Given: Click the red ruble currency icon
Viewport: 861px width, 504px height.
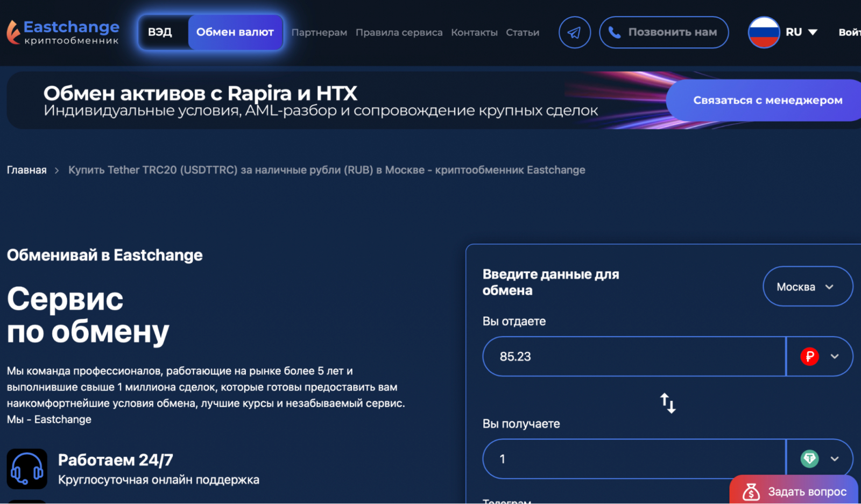Looking at the screenshot, I should click(x=809, y=356).
